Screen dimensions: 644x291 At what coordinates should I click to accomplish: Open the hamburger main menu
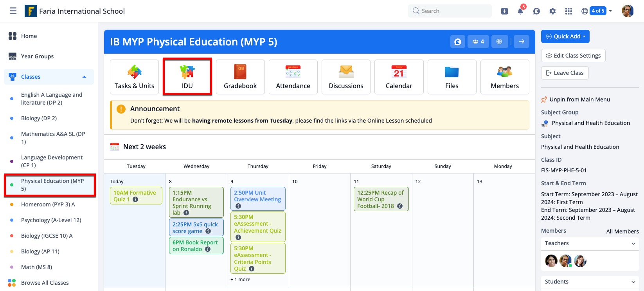pos(13,11)
